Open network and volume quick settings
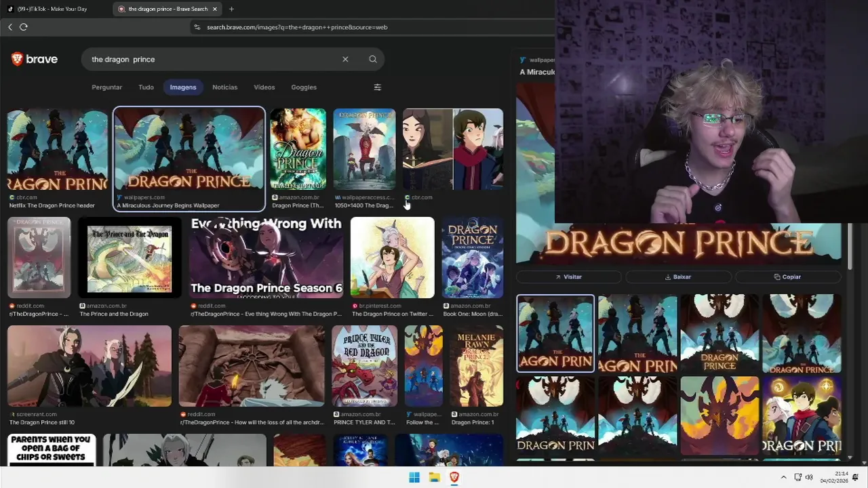Image resolution: width=868 pixels, height=488 pixels. click(x=804, y=477)
